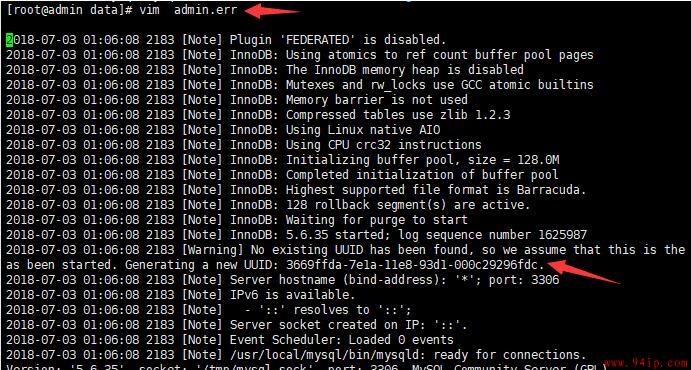The height and width of the screenshot is (370, 691).
Task: Click the www.94ip.com watermark link
Action: tap(650, 364)
